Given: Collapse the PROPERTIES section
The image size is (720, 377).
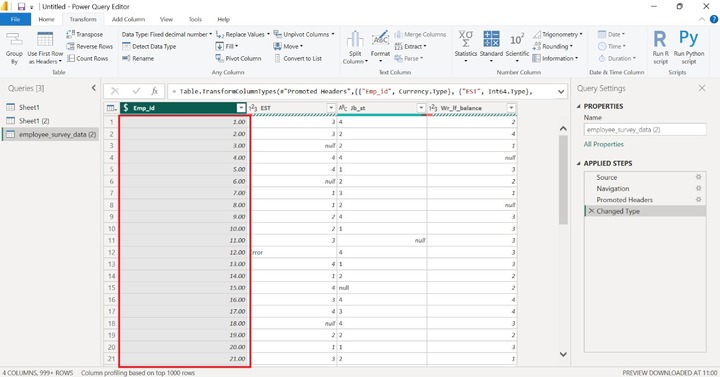Looking at the screenshot, I should (579, 106).
